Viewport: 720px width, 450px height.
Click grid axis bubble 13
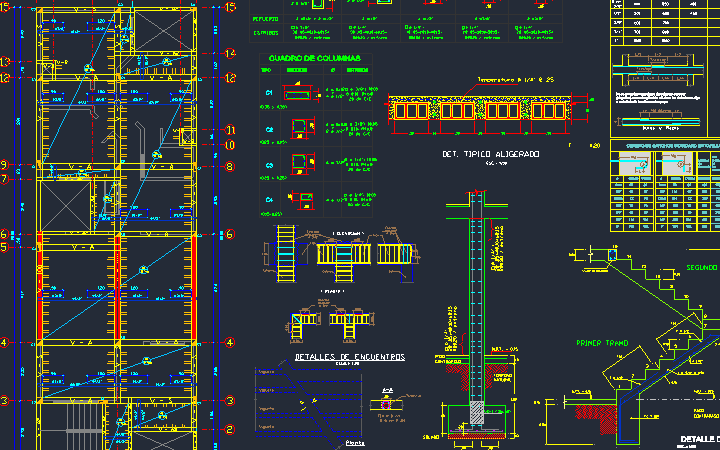click(x=5, y=62)
